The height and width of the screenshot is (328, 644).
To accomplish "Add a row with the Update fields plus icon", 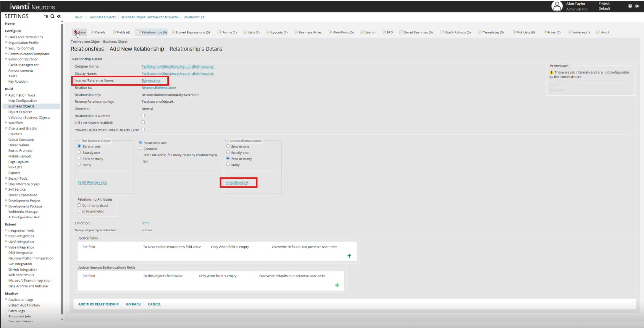I will point(349,256).
